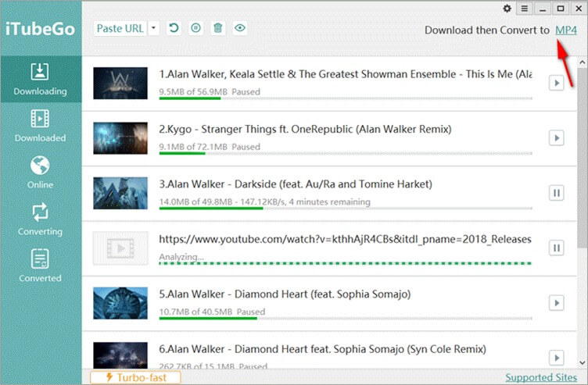
Task: Open the hamburger menu in title bar
Action: (x=524, y=9)
